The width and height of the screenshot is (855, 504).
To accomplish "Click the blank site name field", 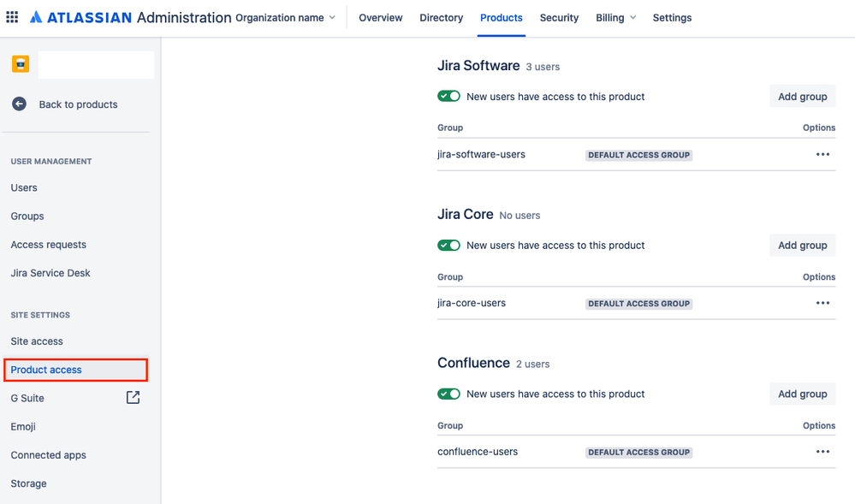I will click(96, 64).
